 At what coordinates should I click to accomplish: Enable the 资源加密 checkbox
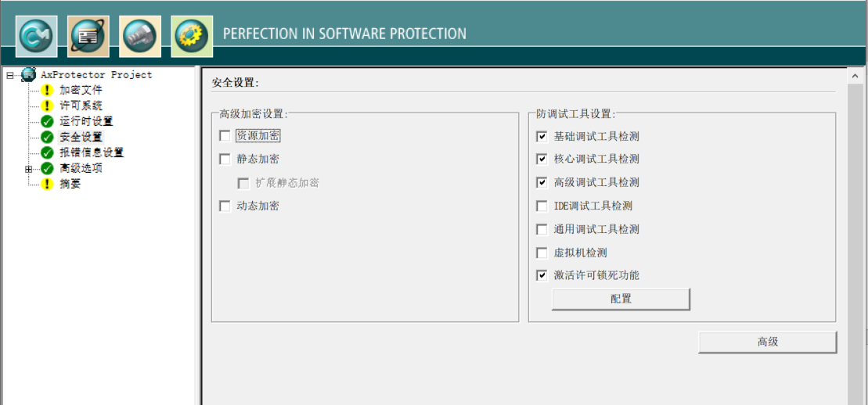(x=225, y=136)
